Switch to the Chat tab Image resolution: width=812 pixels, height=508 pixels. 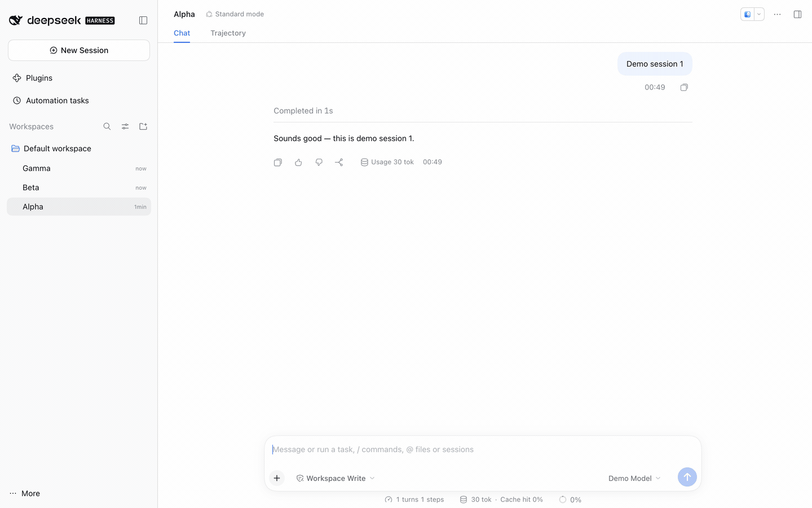click(182, 33)
